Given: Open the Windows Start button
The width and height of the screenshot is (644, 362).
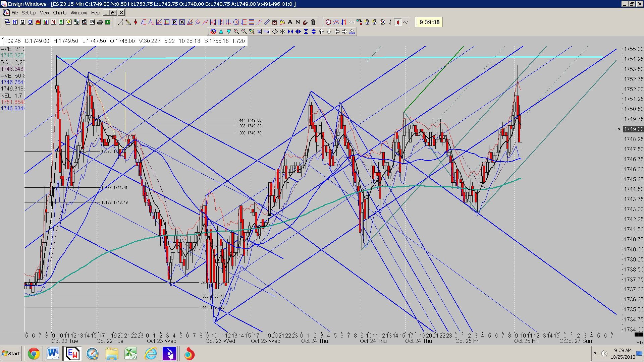Looking at the screenshot, I should 11,354.
